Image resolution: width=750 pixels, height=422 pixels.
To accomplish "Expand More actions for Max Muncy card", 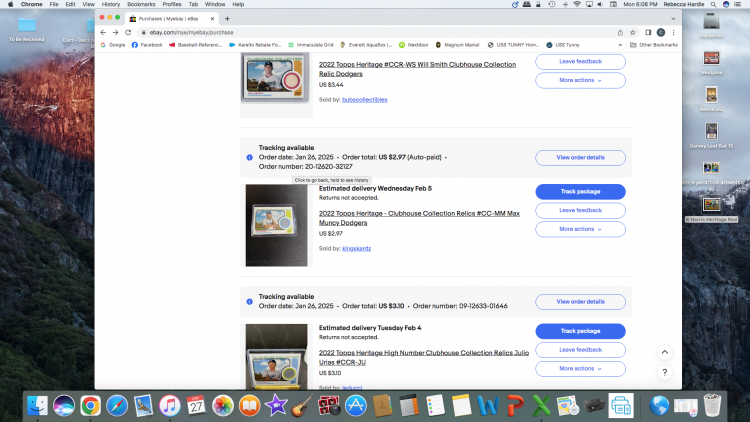I will [580, 229].
